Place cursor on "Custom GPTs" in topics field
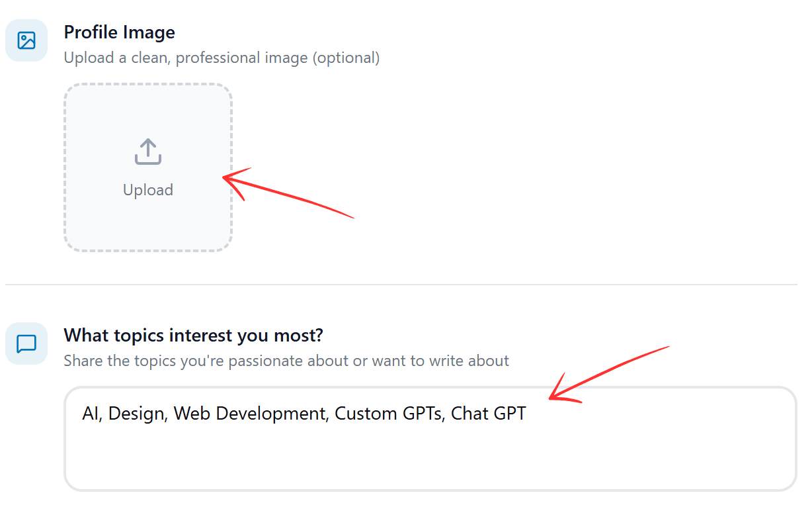The width and height of the screenshot is (812, 505). click(388, 414)
